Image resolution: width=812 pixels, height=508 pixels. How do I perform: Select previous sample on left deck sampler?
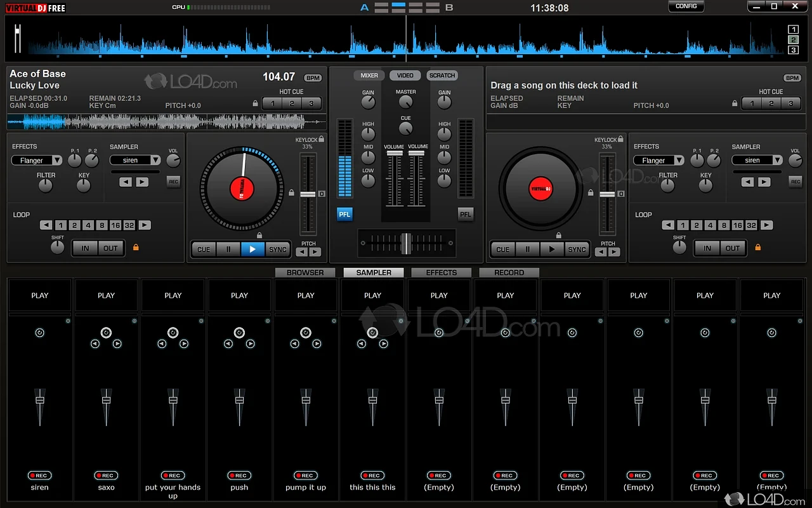[126, 182]
